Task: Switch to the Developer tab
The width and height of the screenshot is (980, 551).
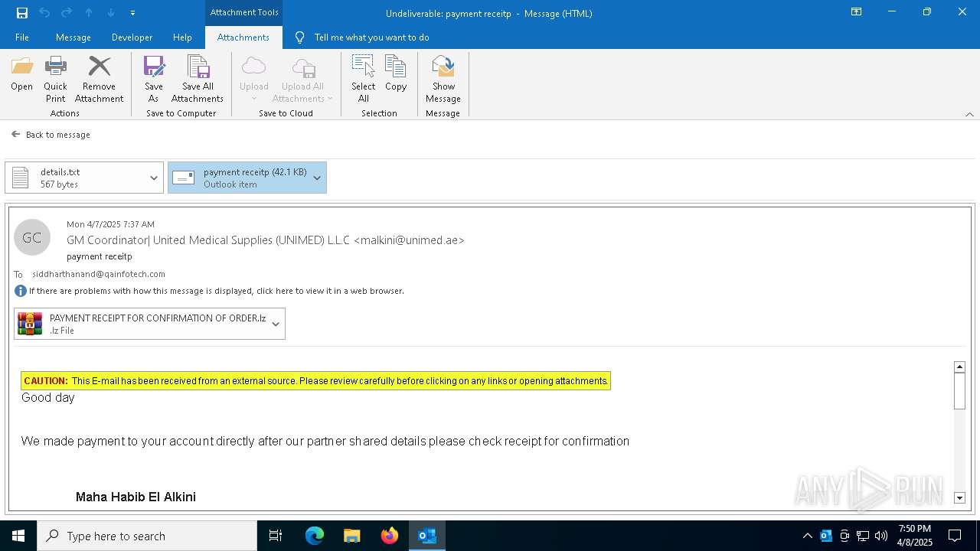Action: 132,37
